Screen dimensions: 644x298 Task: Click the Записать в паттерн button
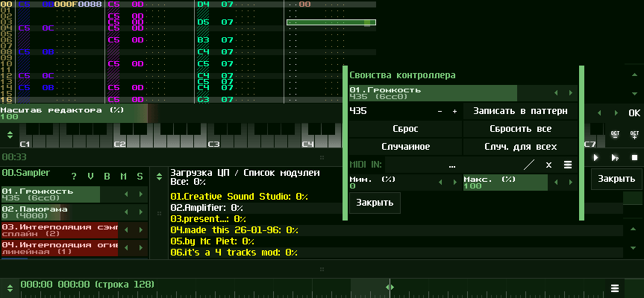[520, 111]
